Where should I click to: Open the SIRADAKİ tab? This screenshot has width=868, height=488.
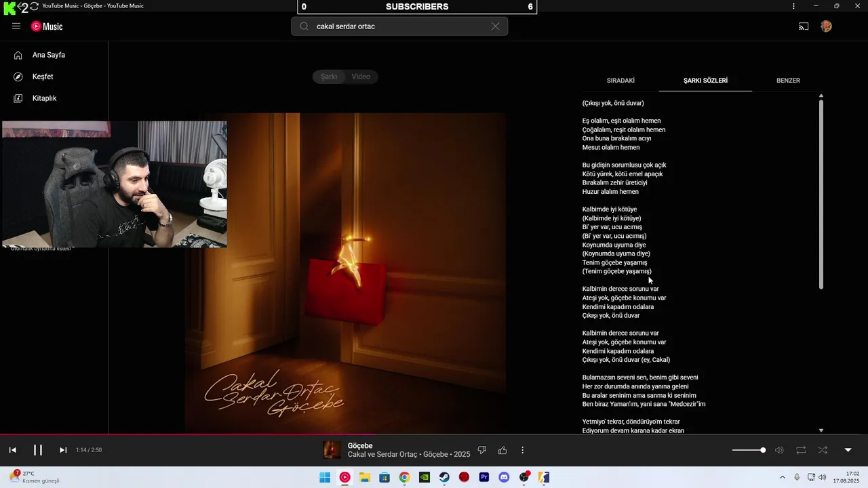click(x=620, y=81)
